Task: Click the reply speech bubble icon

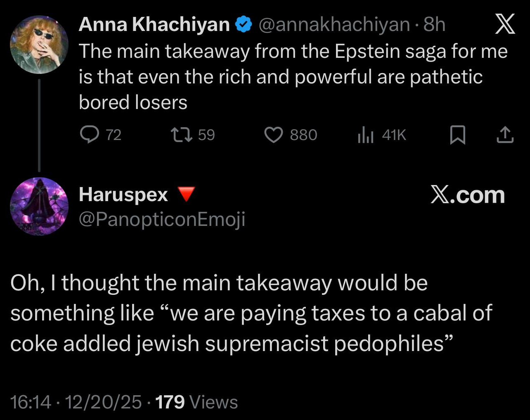Action: 89,135
